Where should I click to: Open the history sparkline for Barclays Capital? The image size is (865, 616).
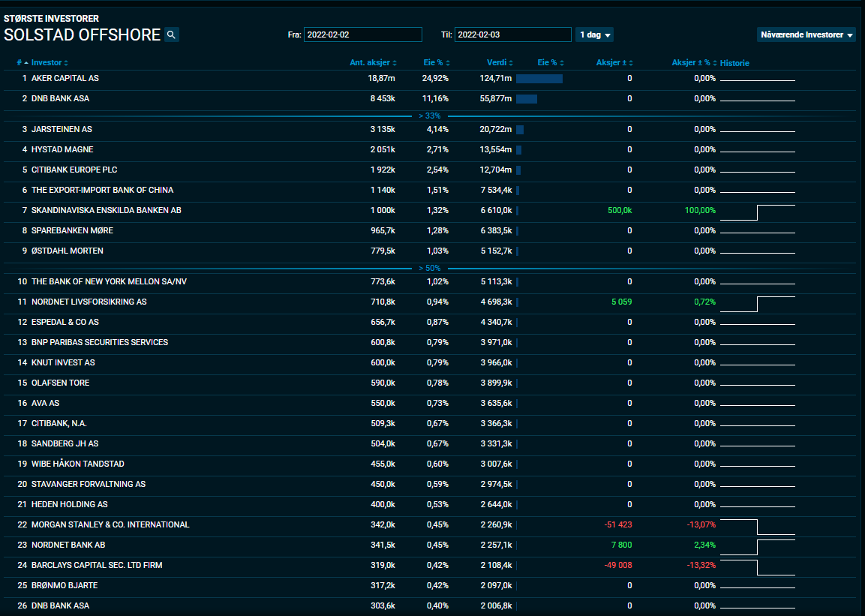tap(758, 567)
